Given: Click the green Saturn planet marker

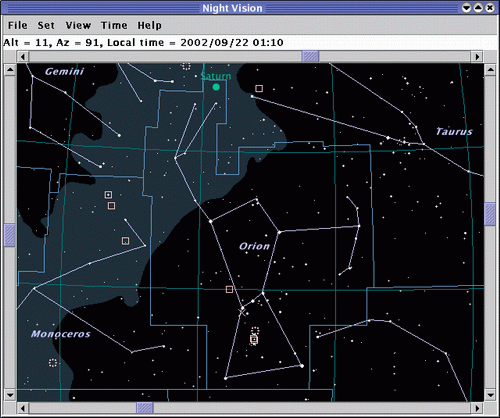Looking at the screenshot, I should (x=216, y=87).
